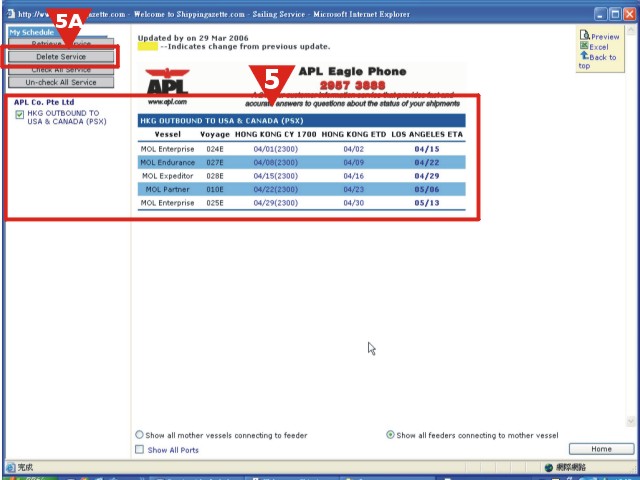Click APL Co. Pte Ltd heading
The width and height of the screenshot is (640, 480).
(44, 102)
